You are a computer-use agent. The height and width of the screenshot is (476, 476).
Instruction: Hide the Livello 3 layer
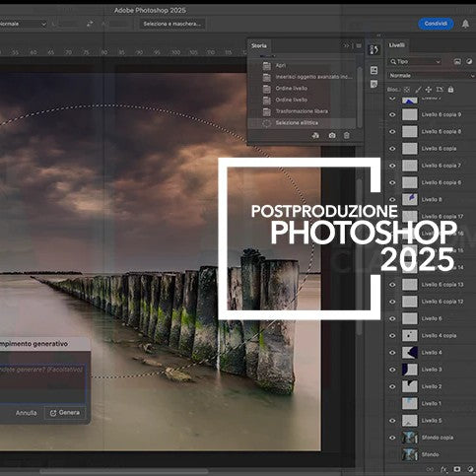[392, 370]
